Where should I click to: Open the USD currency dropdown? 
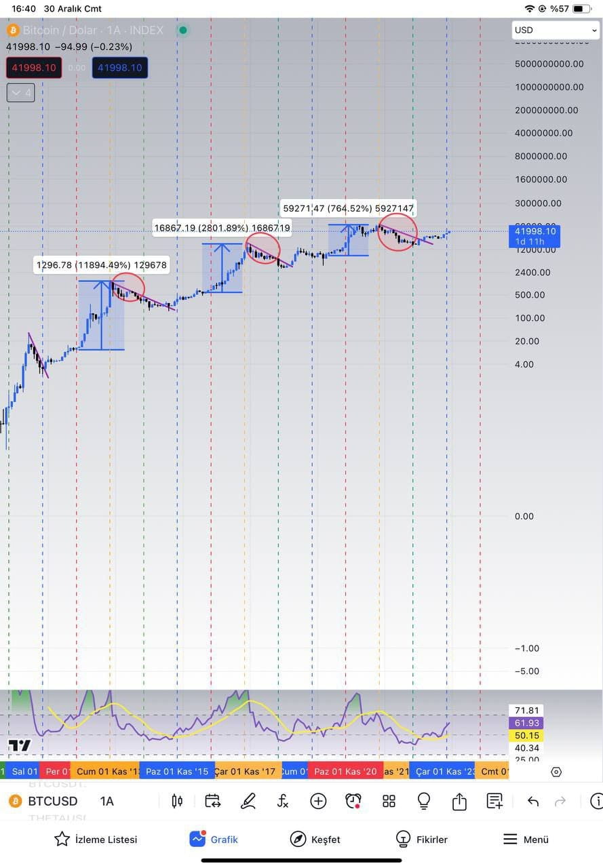coord(555,30)
